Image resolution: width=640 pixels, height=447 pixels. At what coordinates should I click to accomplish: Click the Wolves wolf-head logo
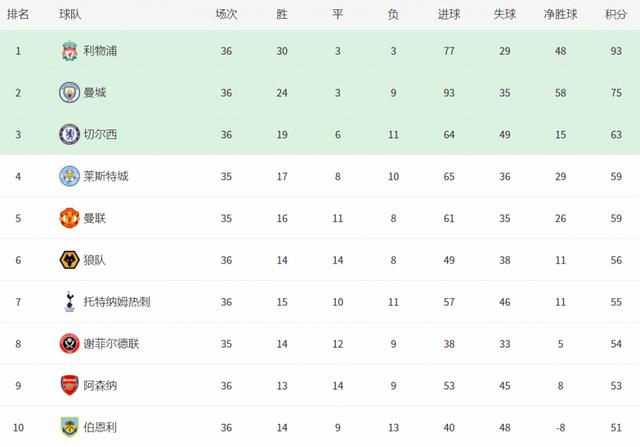[x=69, y=260]
